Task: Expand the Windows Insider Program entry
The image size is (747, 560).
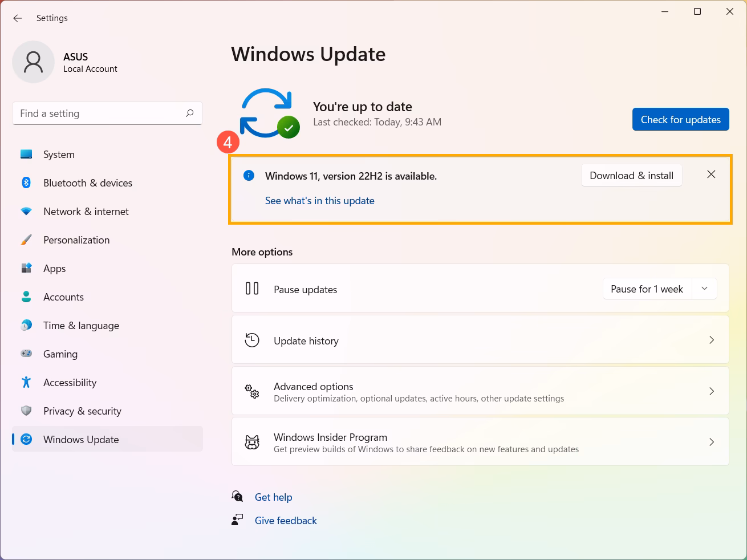Action: 480,442
